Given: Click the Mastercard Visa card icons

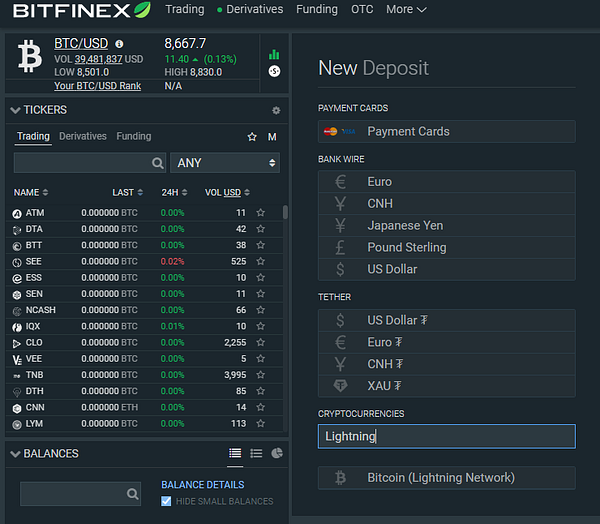Looking at the screenshot, I should coord(339,132).
